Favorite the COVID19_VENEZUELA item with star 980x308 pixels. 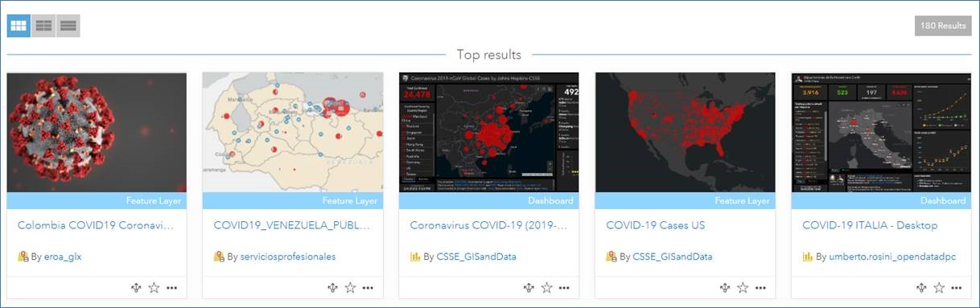tap(350, 288)
